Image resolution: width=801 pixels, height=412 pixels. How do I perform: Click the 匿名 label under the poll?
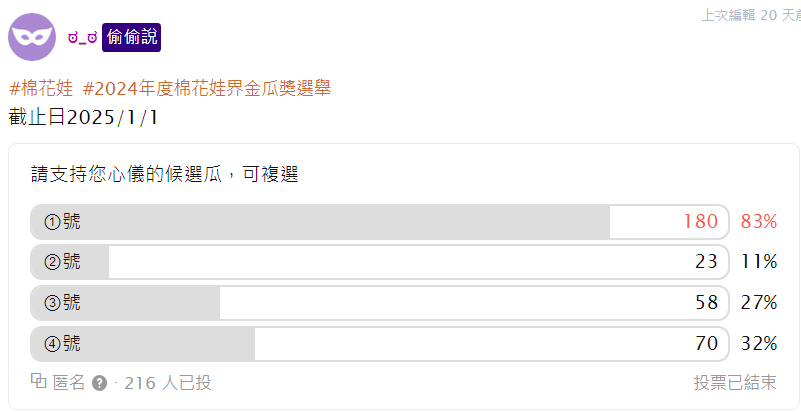(69, 383)
